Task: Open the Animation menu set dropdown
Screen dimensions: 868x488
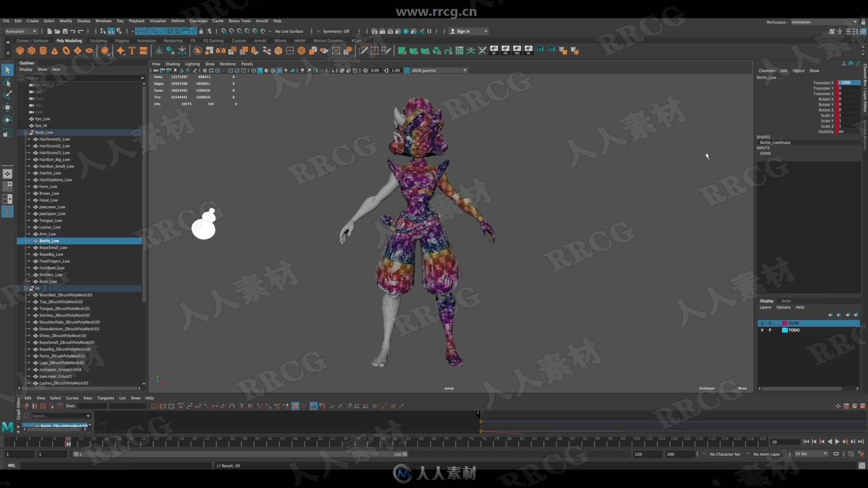Action: 20,31
